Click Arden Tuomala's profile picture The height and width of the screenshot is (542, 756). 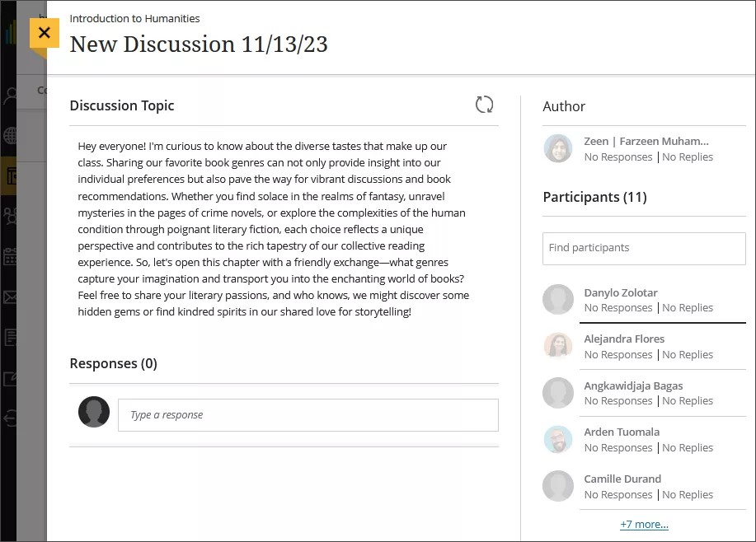(558, 439)
